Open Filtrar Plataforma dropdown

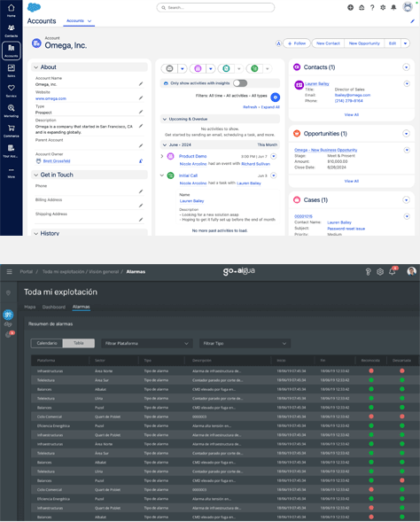[x=147, y=343]
